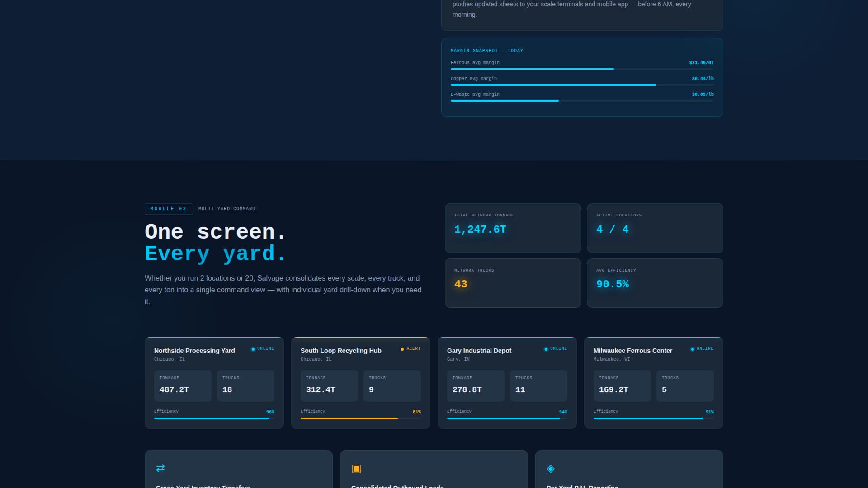Click the $0.09/lb e-waste margin value
Viewport: 868px width, 488px height.
(703, 94)
